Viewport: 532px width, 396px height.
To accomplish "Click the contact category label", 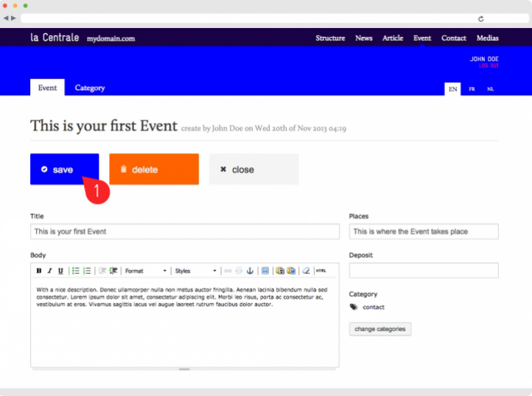I will (374, 307).
